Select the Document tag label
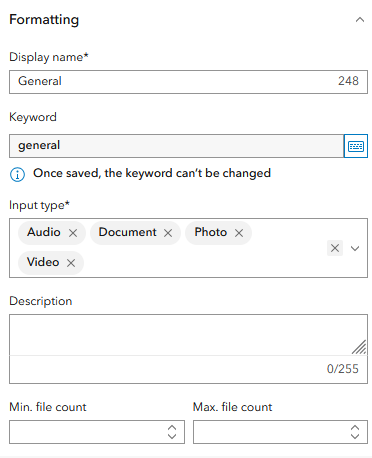Viewport: 372px width, 458px height. (127, 232)
